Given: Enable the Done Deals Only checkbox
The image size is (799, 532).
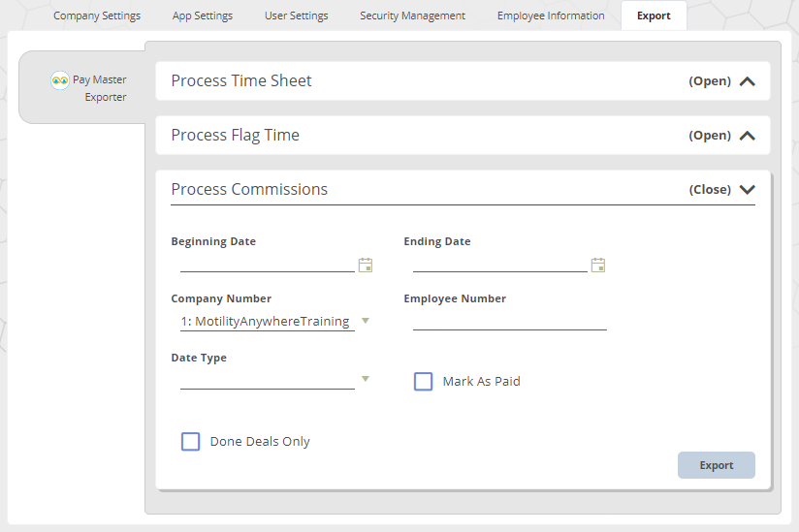Looking at the screenshot, I should (x=191, y=441).
